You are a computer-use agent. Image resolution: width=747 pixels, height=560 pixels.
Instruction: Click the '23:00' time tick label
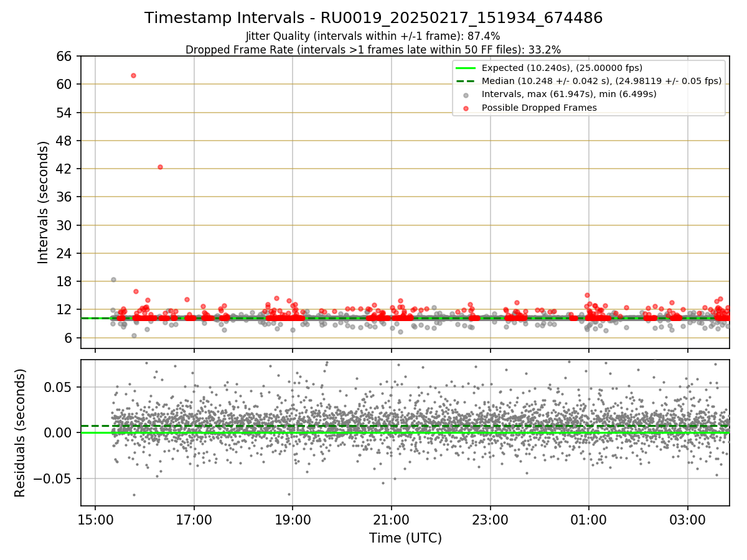tap(490, 519)
